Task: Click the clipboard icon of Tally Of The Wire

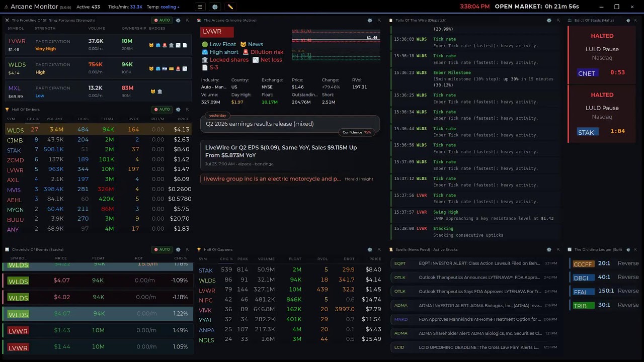Action: click(391, 21)
